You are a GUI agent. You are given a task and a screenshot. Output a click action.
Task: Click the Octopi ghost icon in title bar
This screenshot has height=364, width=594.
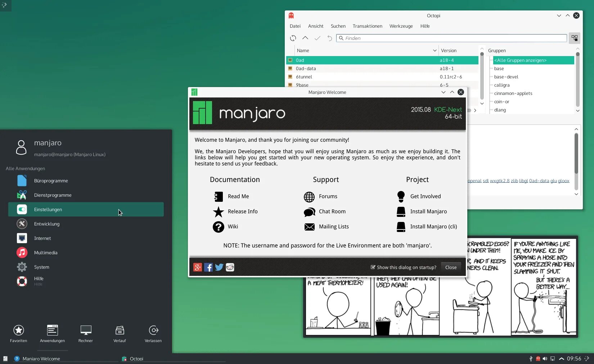(x=291, y=15)
